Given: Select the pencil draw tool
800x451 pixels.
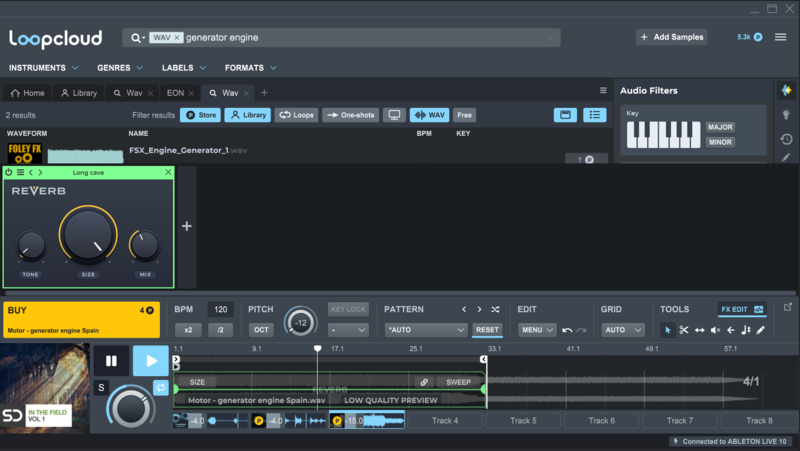Looking at the screenshot, I should coord(760,330).
